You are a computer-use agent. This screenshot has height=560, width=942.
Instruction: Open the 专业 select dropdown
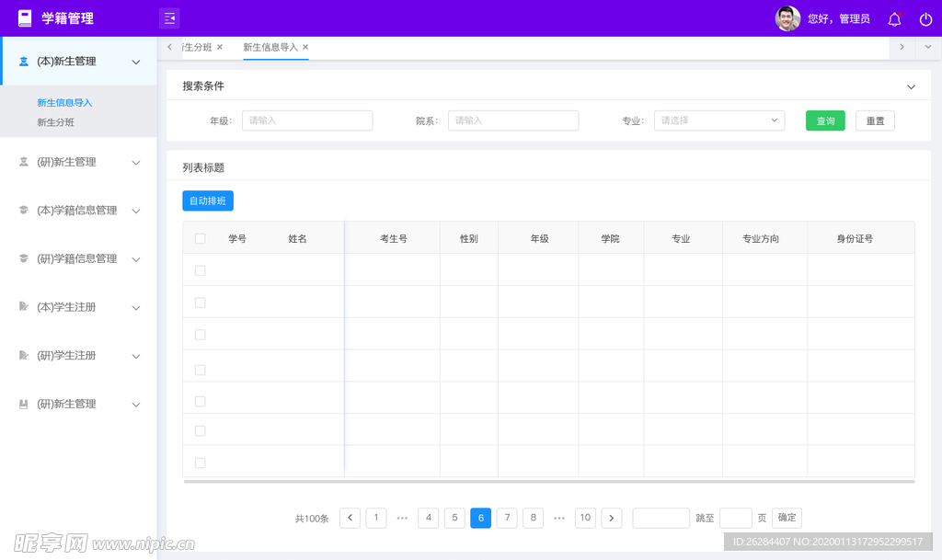(x=718, y=120)
